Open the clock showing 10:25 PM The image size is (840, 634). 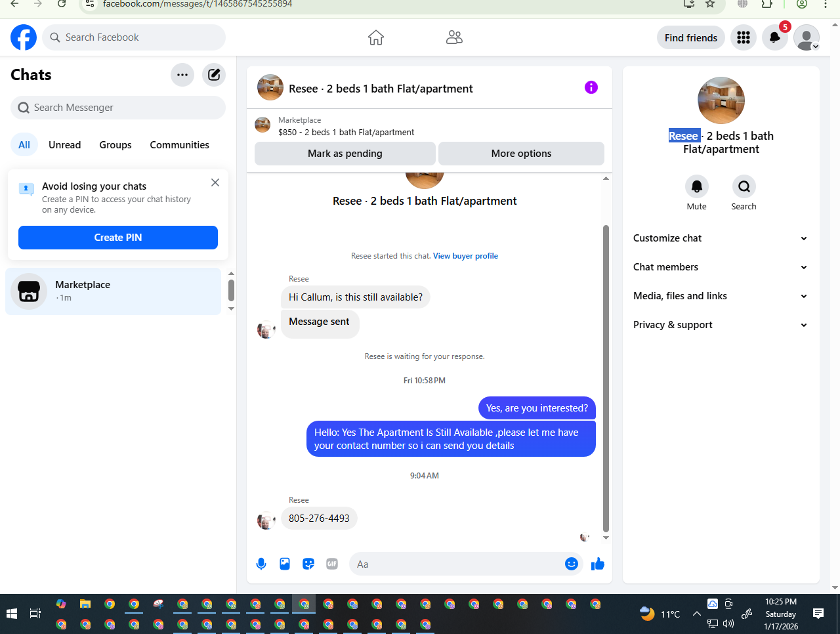point(781,614)
